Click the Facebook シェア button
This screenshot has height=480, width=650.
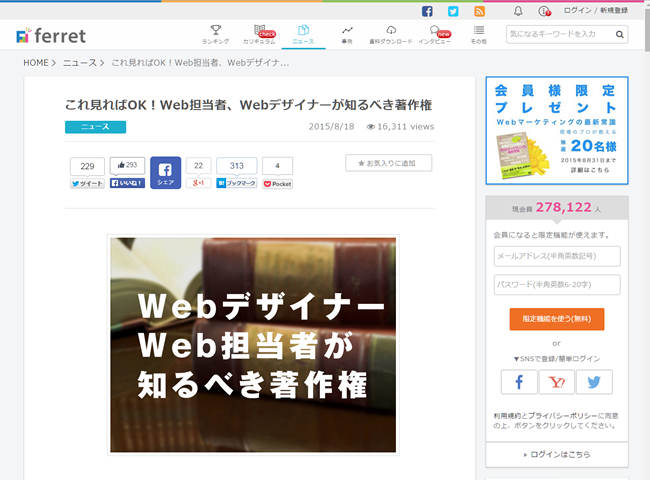click(165, 173)
